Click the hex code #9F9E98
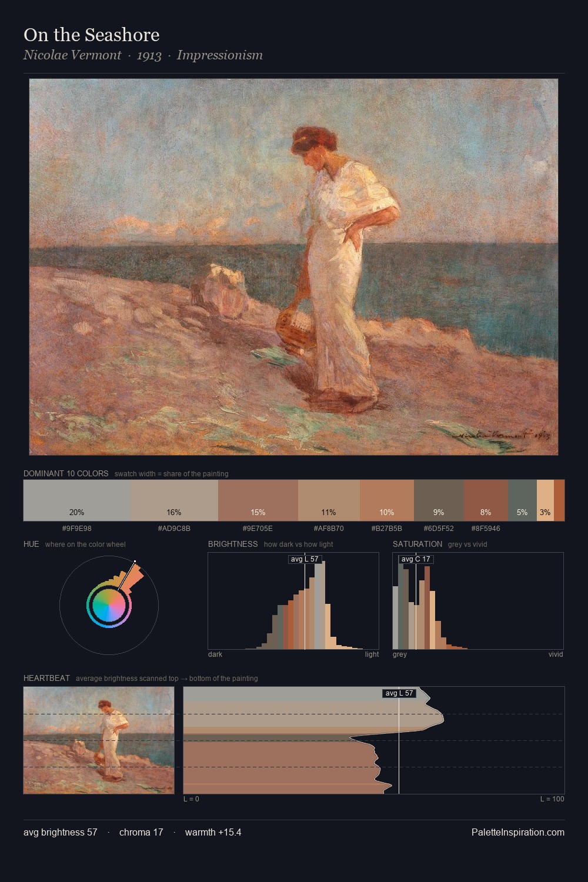Viewport: 588px width, 882px height. coord(76,529)
